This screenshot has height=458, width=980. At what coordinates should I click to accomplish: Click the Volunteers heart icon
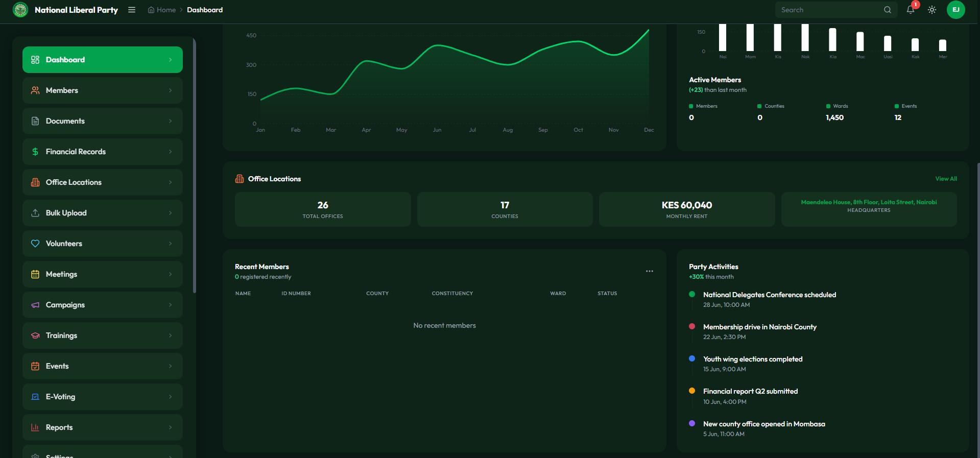point(35,244)
